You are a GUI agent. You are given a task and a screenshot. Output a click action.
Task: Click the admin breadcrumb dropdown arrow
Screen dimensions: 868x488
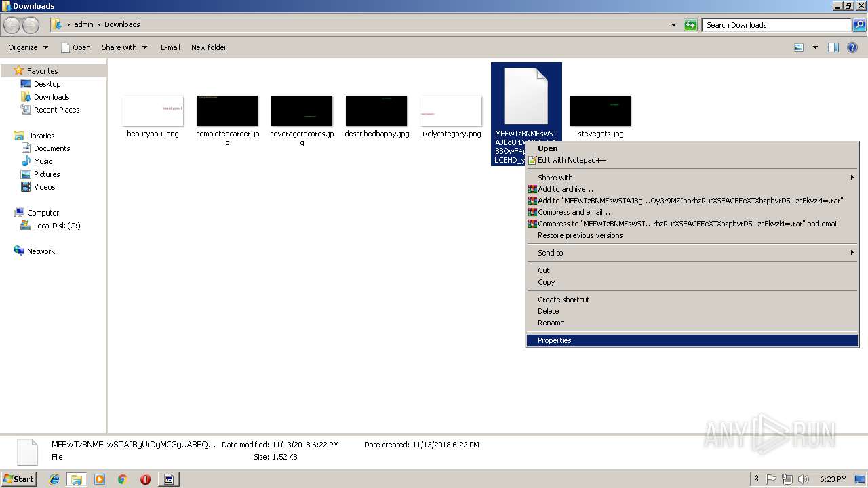click(x=99, y=24)
